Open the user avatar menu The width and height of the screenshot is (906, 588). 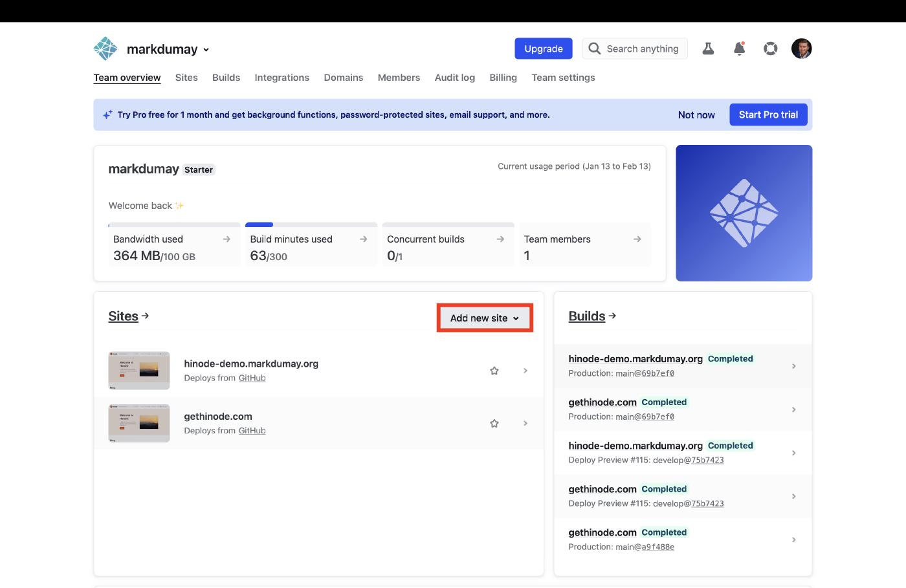[x=801, y=49]
